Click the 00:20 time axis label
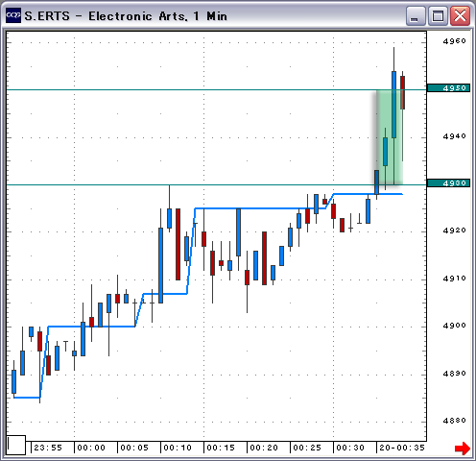The width and height of the screenshot is (476, 461). coord(264,448)
